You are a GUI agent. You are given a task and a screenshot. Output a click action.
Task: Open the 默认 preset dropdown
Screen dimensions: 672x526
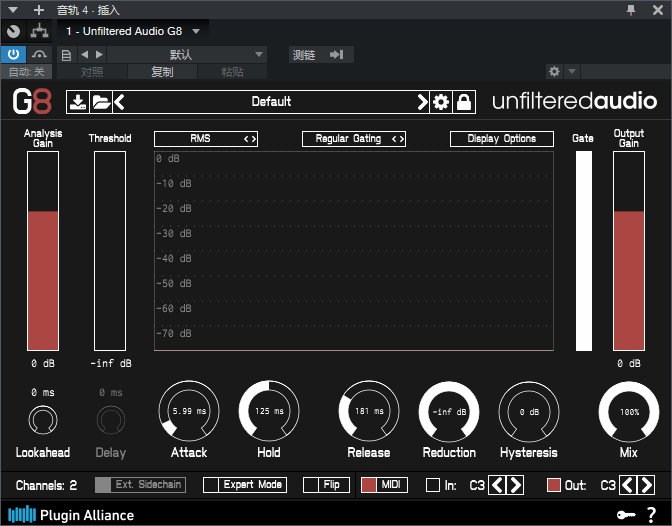tap(187, 55)
